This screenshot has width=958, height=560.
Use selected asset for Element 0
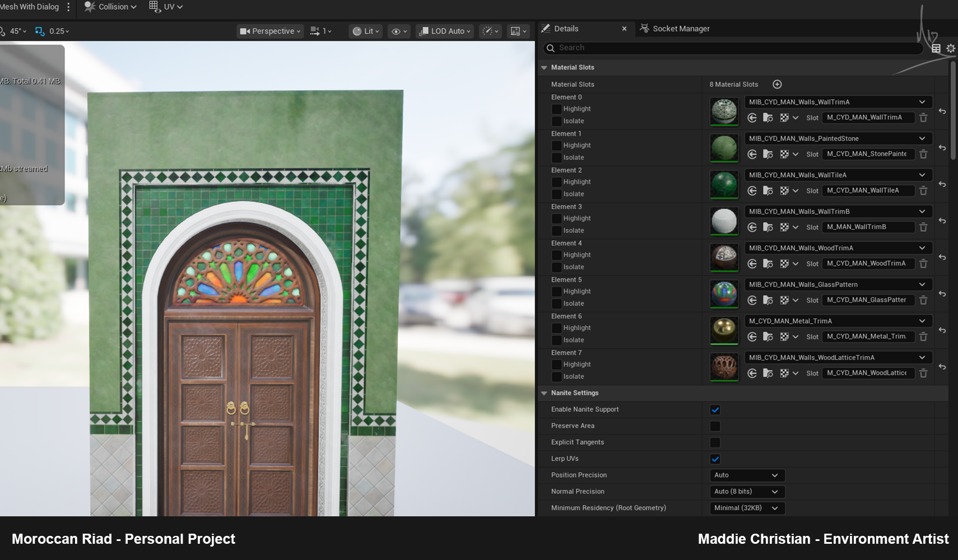[752, 118]
